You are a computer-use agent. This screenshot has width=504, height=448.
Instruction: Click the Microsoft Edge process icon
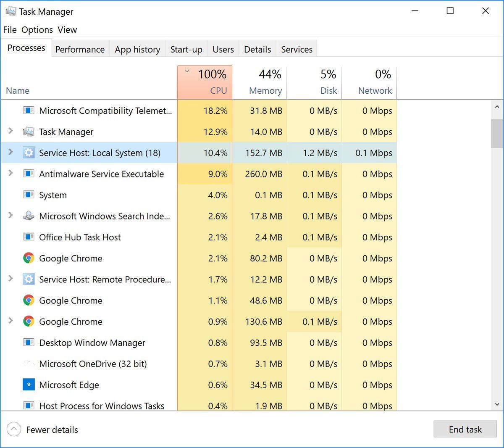click(29, 385)
